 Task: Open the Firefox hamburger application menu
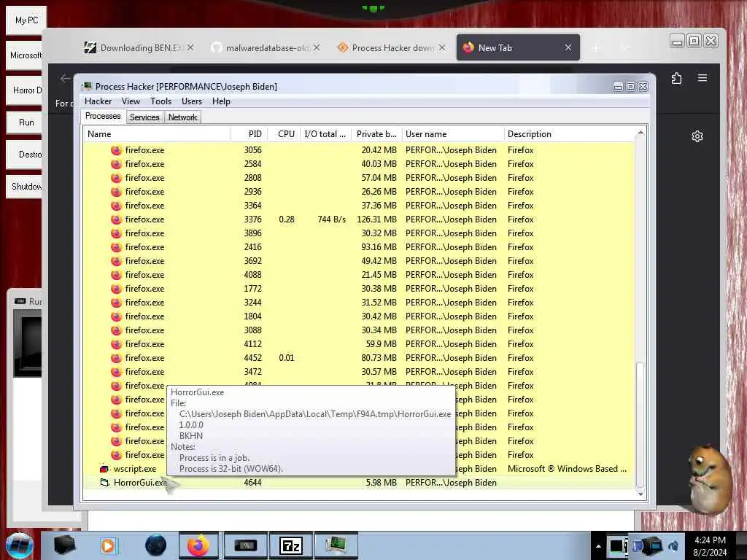[x=703, y=77]
